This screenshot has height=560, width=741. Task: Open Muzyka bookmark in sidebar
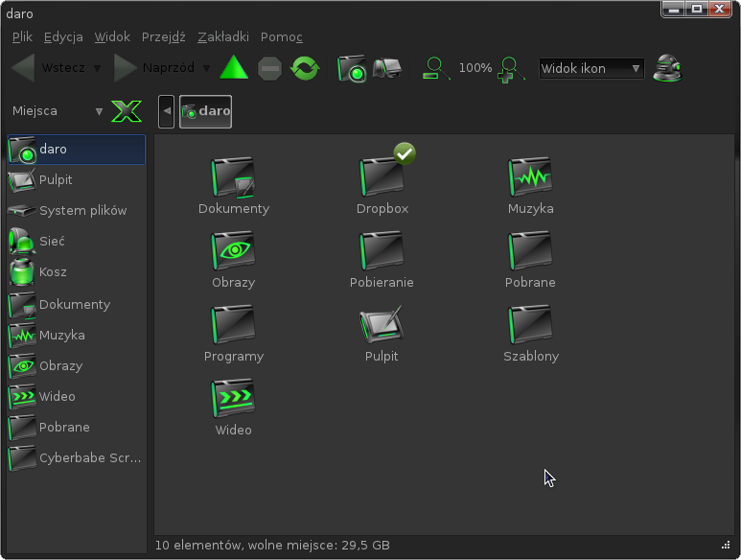tap(77, 335)
